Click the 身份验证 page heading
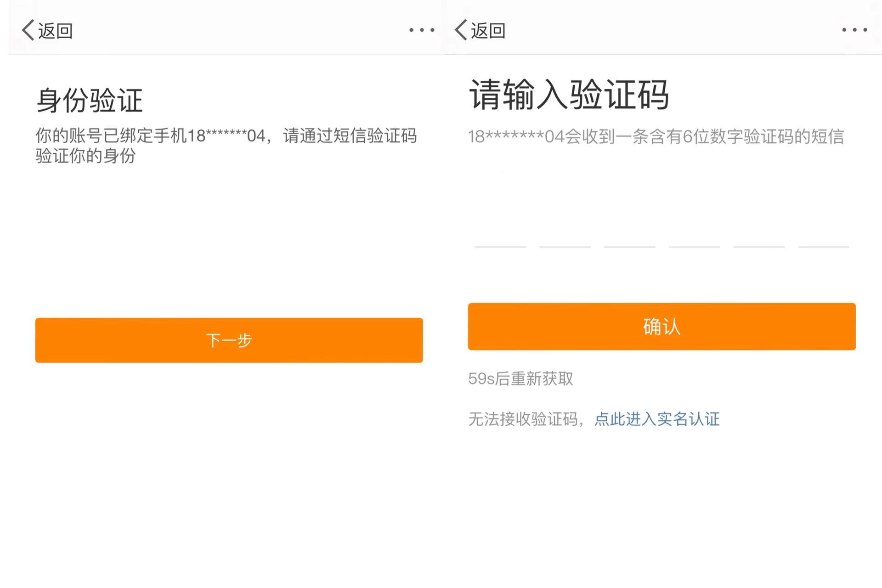The height and width of the screenshot is (588, 882). tap(90, 100)
